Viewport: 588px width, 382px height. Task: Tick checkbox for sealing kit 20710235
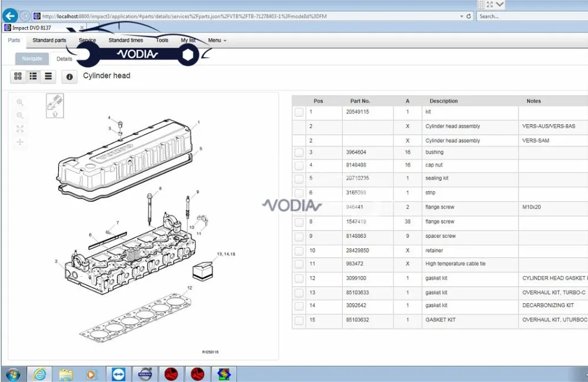(299, 178)
